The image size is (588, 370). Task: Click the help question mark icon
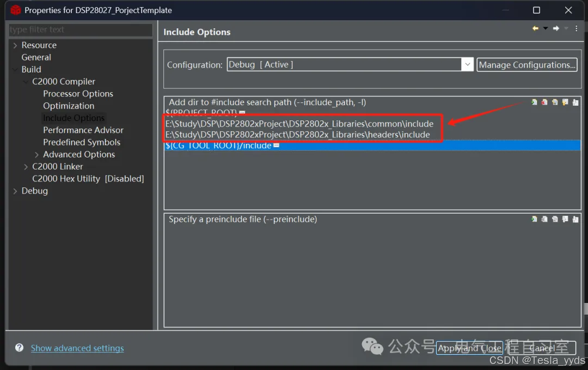click(19, 348)
